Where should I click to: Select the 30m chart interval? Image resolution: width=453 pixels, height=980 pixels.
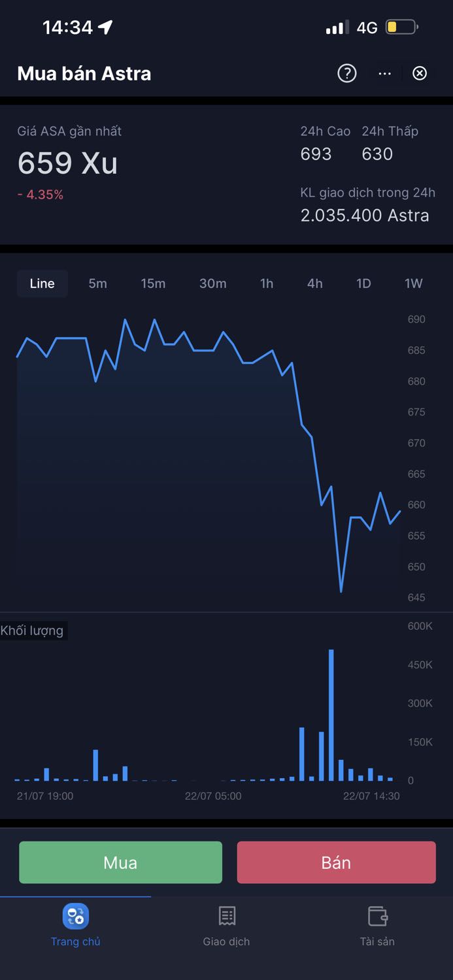click(x=213, y=284)
